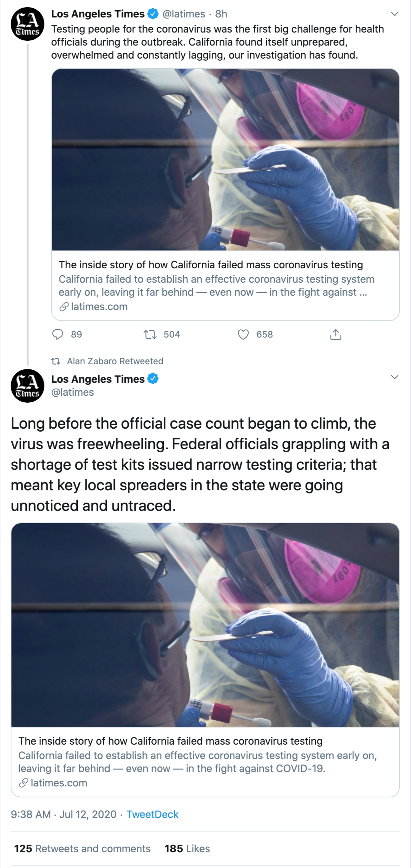Screen dimensions: 411x868
Task: View the 185 Likes list
Action: click(187, 848)
